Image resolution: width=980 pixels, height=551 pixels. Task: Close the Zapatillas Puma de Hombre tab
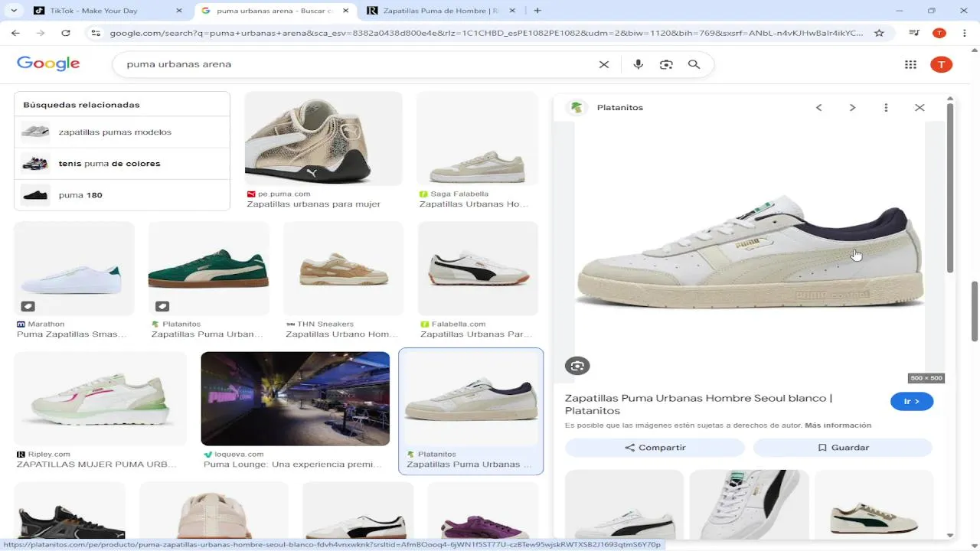513,11
